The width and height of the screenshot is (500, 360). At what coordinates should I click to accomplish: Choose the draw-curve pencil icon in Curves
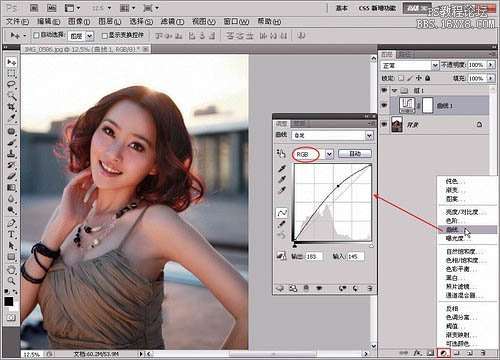point(282,224)
